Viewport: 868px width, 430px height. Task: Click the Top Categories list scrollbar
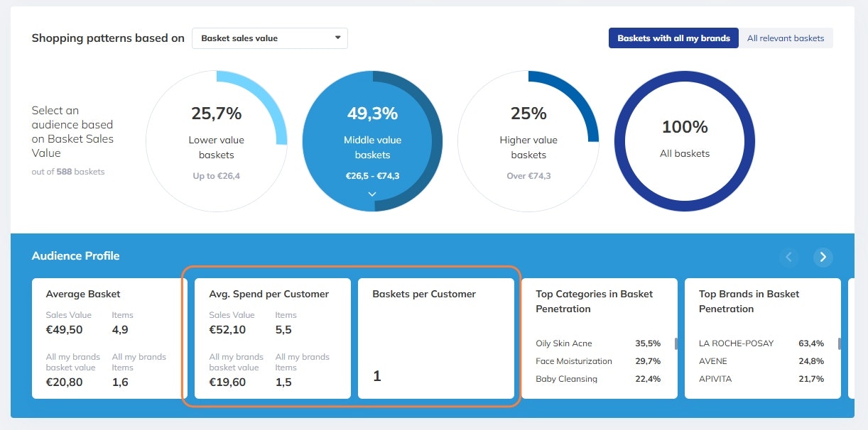(x=676, y=344)
